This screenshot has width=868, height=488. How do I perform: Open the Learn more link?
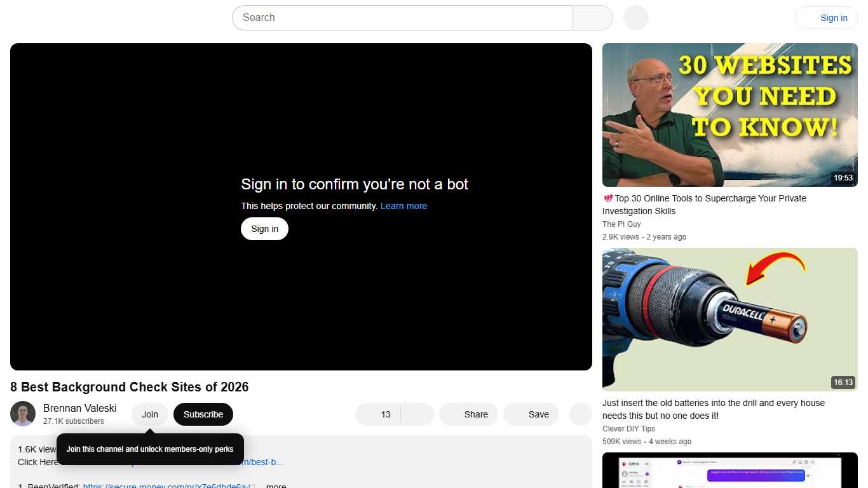click(x=403, y=206)
